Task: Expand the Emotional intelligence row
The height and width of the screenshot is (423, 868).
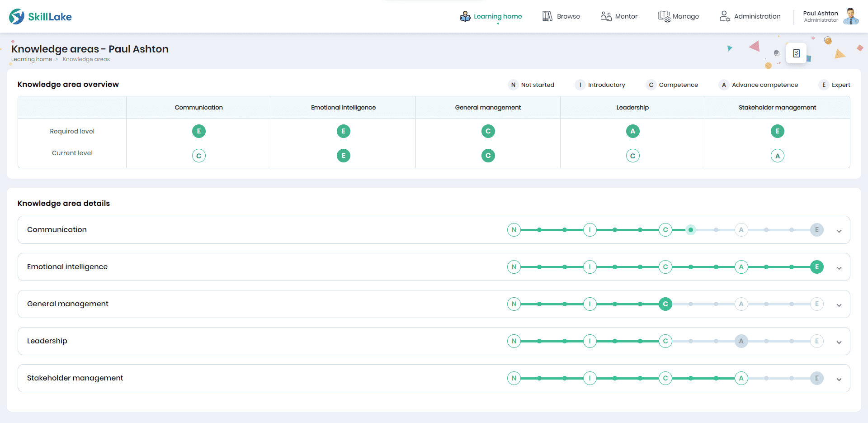Action: [839, 268]
